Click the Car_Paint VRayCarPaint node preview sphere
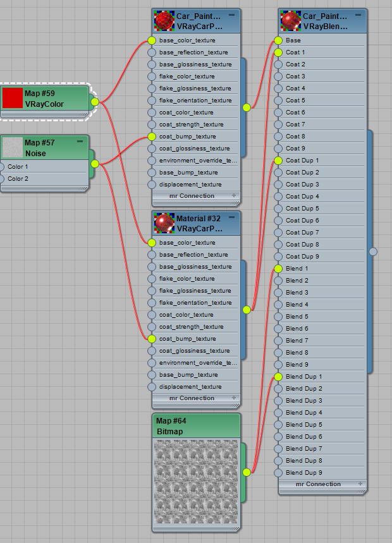The image size is (392, 543). (164, 21)
